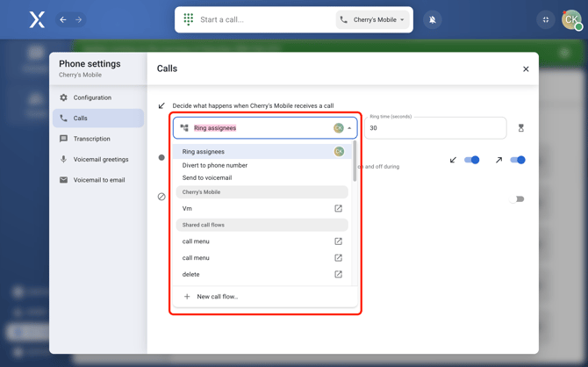Viewport: 588px width, 367px height.
Task: Select Divert to phone number option
Action: [x=215, y=165]
